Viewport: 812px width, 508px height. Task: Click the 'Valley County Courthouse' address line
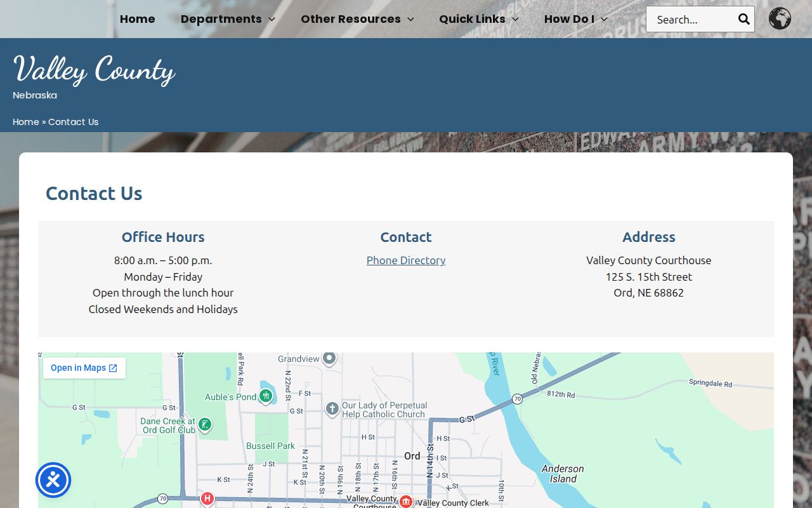click(x=649, y=260)
